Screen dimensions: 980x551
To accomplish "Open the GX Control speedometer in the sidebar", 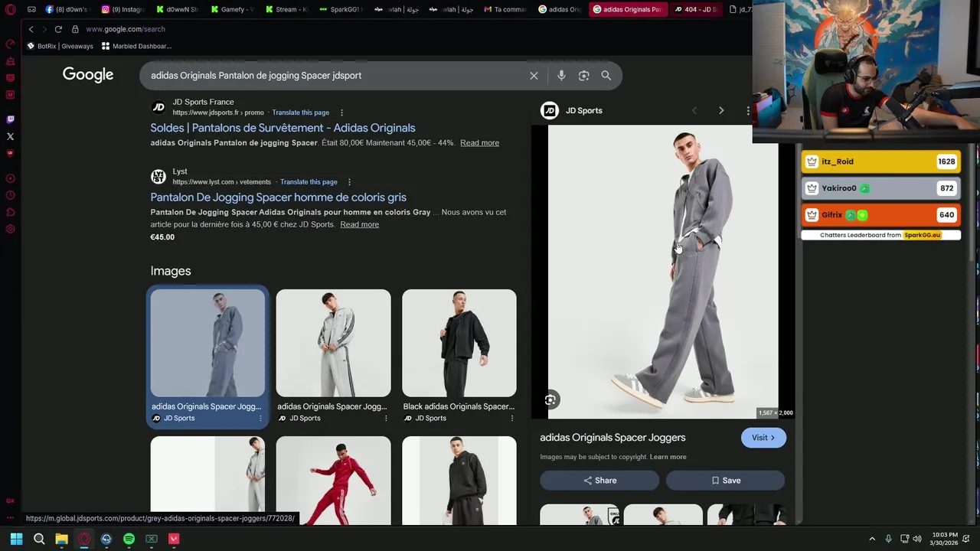I will pos(10,44).
